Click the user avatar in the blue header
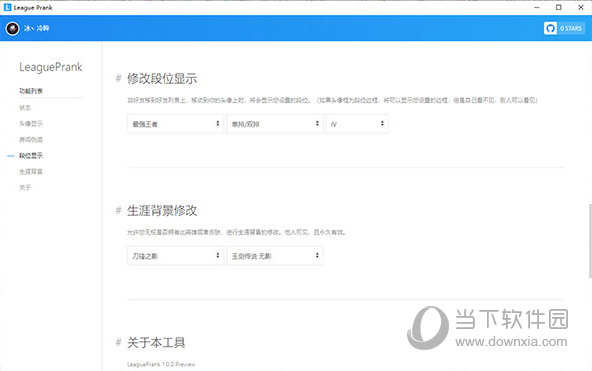 coord(12,28)
